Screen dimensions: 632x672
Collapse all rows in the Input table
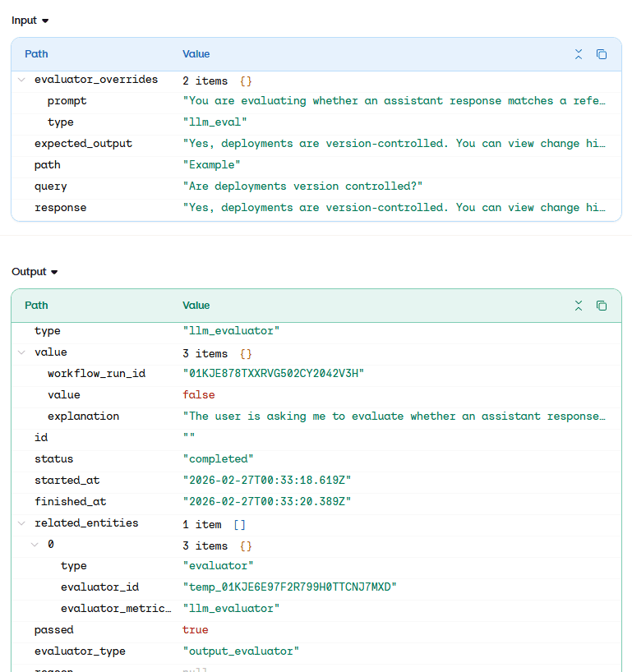(579, 54)
